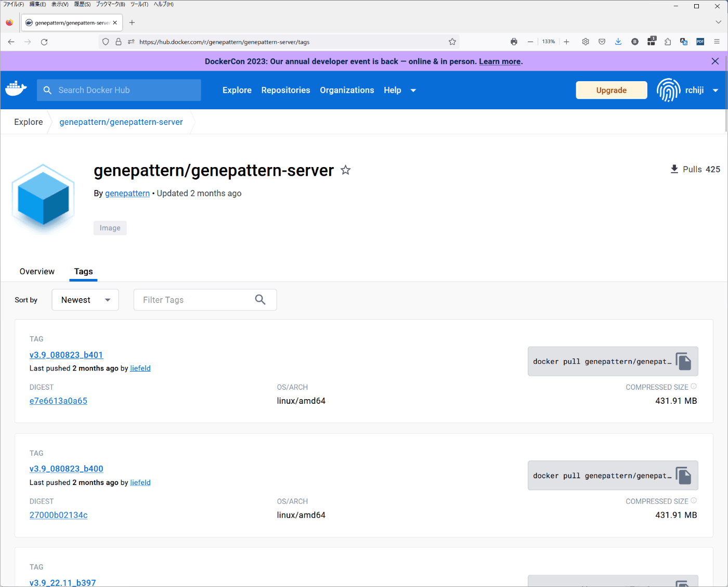The height and width of the screenshot is (587, 728).
Task: Click the site security padlock icon
Action: coord(119,42)
